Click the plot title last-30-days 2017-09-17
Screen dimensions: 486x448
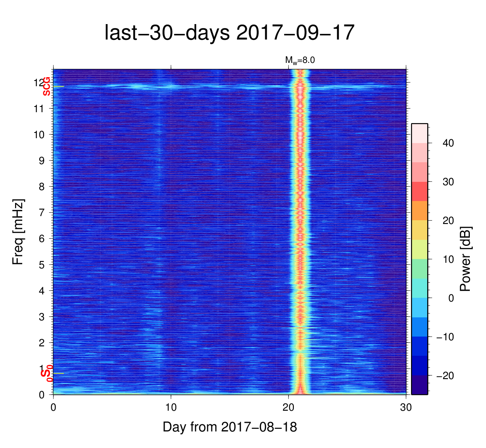(229, 33)
